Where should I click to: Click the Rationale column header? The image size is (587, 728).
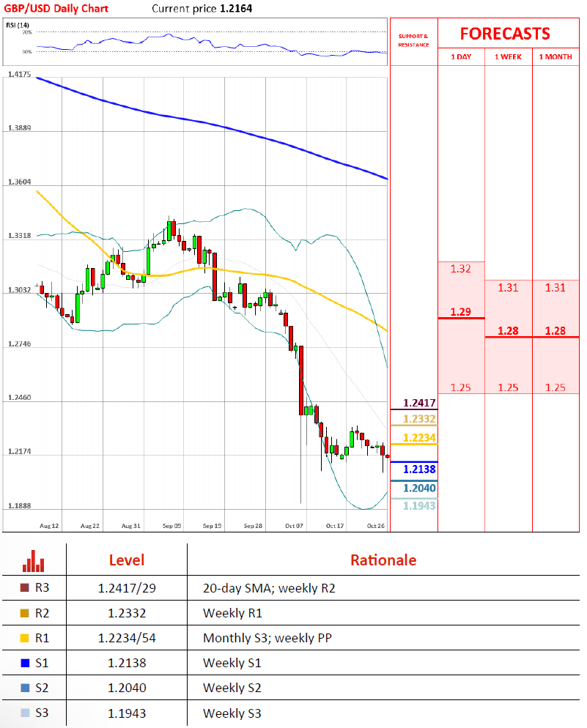tap(383, 560)
